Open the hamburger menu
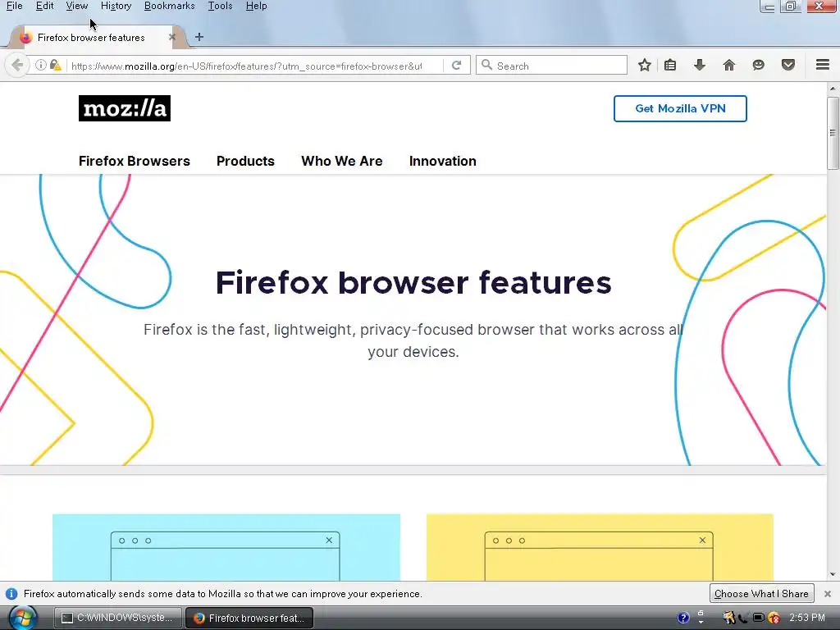 click(823, 65)
